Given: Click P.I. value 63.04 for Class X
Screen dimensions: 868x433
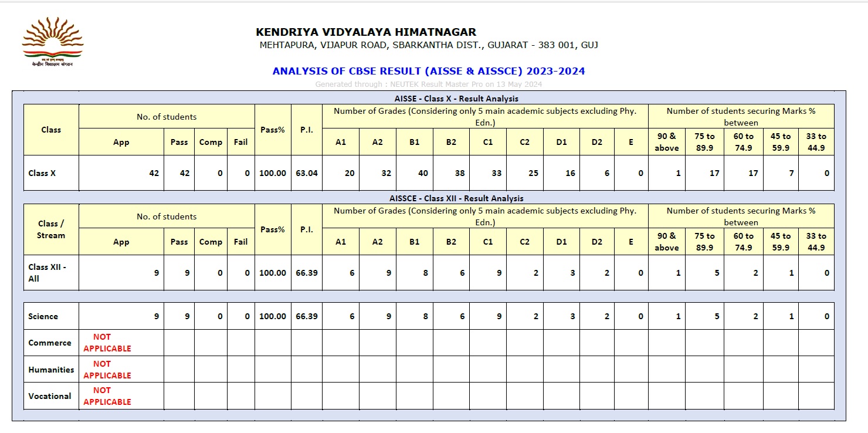Looking at the screenshot, I should (307, 173).
